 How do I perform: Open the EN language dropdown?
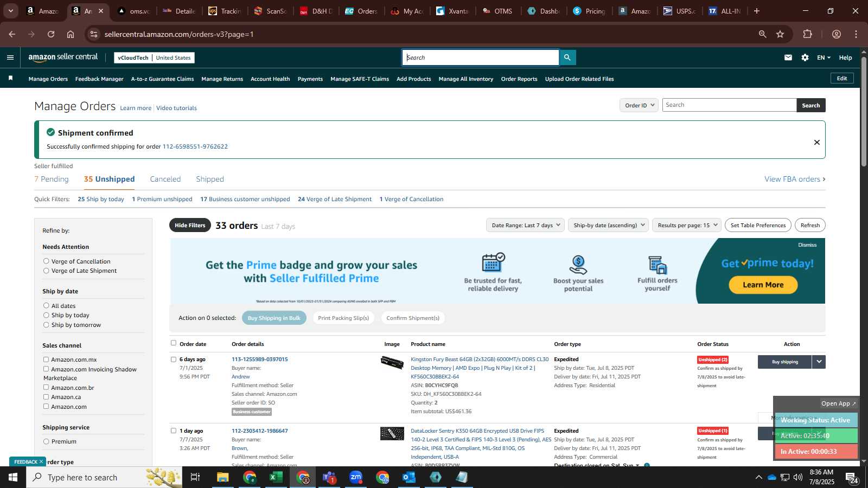(x=824, y=57)
